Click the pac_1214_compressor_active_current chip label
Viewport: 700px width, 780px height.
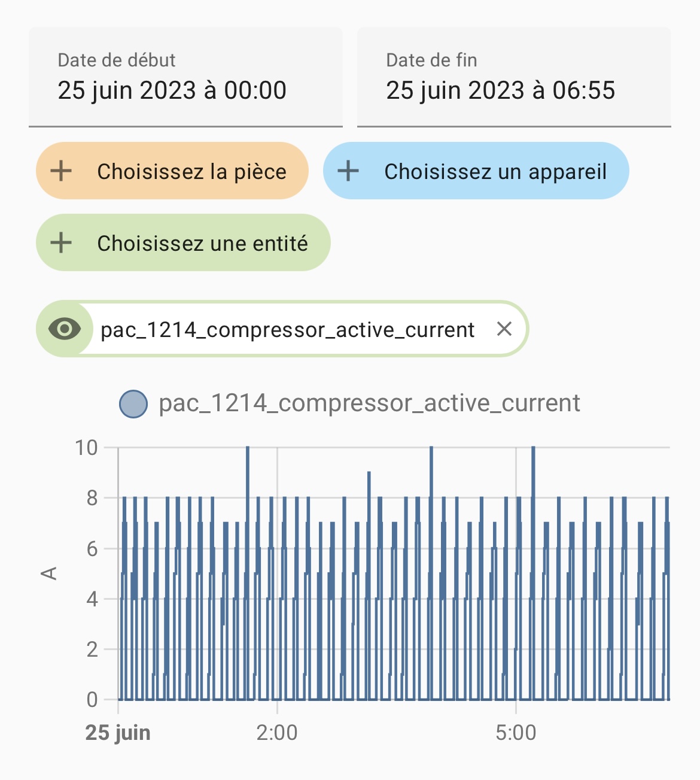pyautogui.click(x=288, y=330)
